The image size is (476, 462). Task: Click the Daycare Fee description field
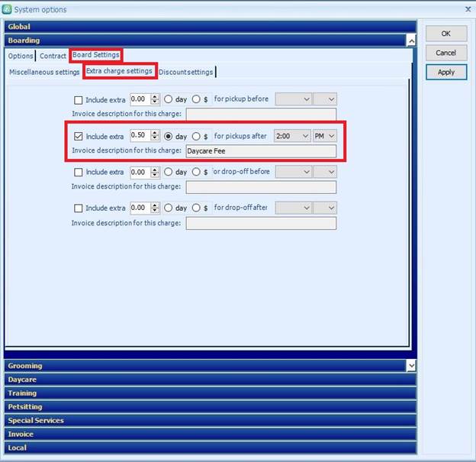[x=261, y=151]
